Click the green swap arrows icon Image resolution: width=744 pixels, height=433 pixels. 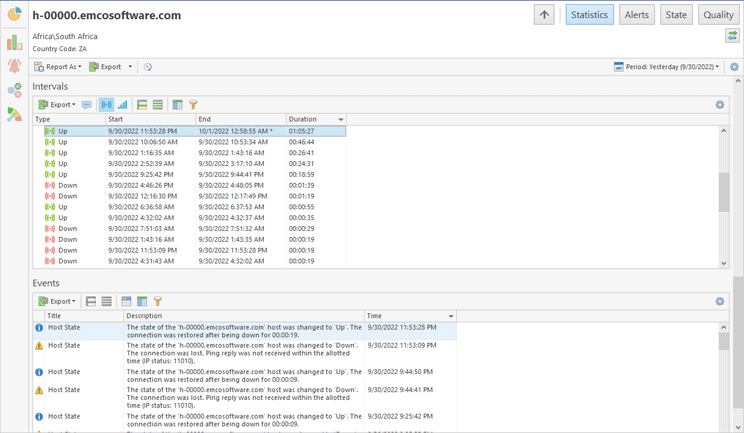732,36
